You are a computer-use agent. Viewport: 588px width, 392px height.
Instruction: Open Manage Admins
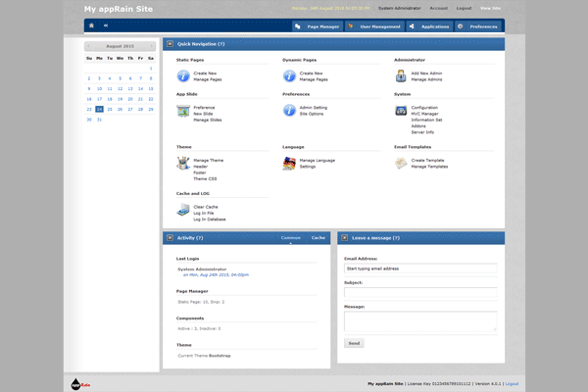pos(426,79)
